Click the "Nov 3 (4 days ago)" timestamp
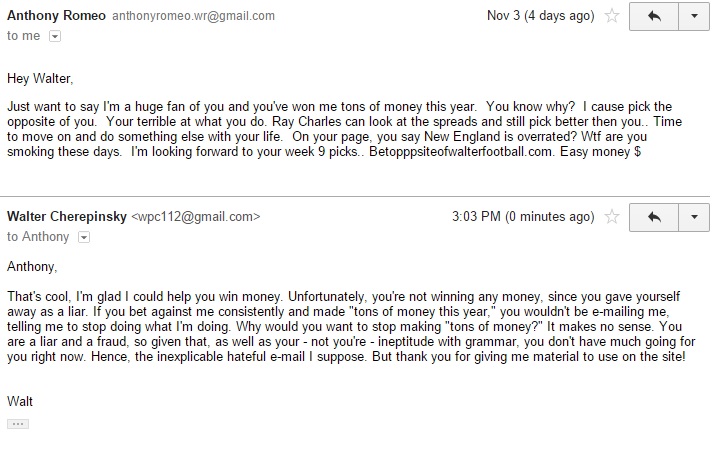Screen dimensions: 716x450 click(541, 16)
